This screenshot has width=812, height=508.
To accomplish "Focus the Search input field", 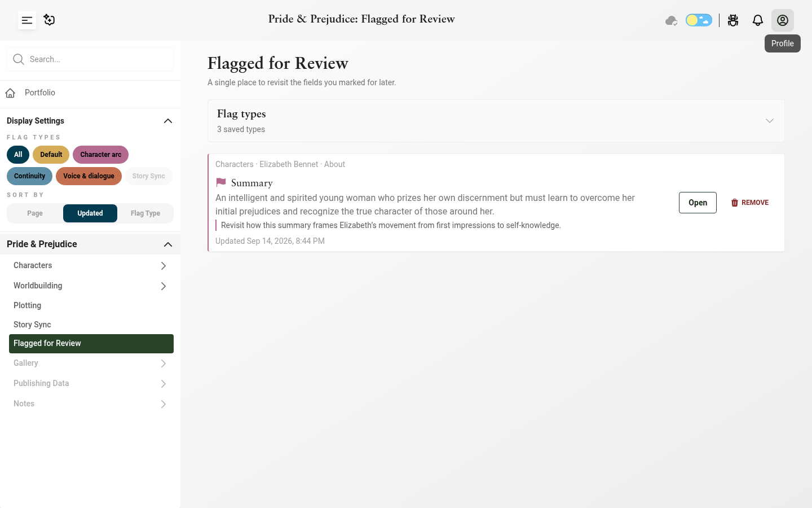I will (x=90, y=59).
